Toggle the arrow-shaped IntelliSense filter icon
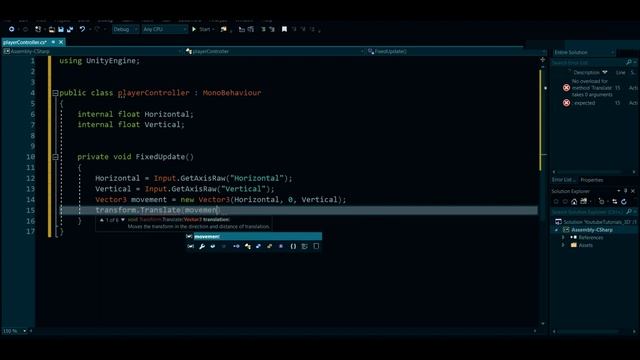640x360 pixels. point(236,247)
